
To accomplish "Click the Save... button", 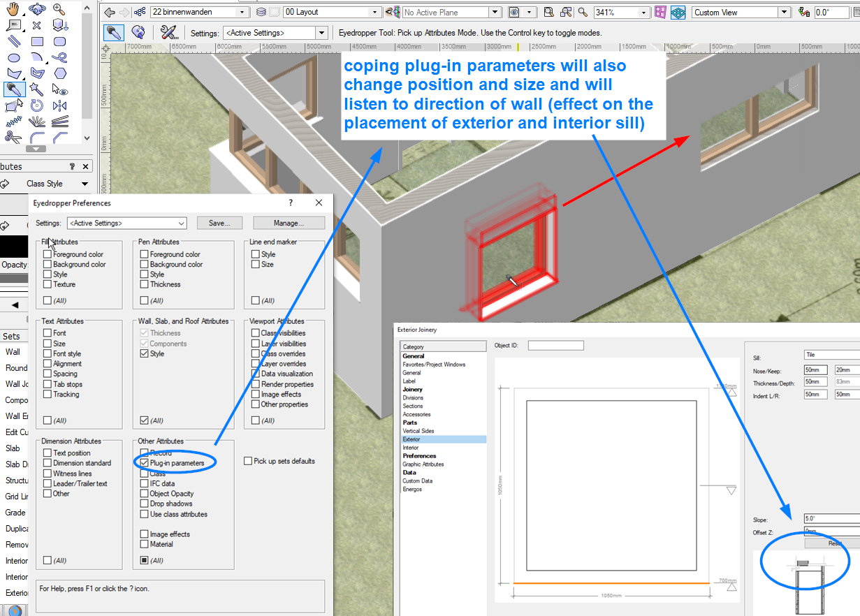I will click(219, 223).
